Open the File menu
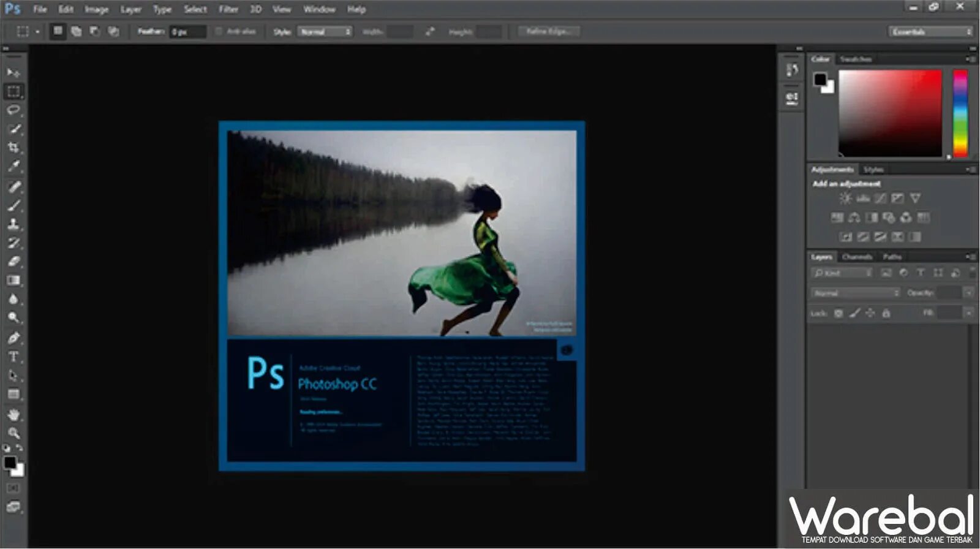 pyautogui.click(x=40, y=9)
